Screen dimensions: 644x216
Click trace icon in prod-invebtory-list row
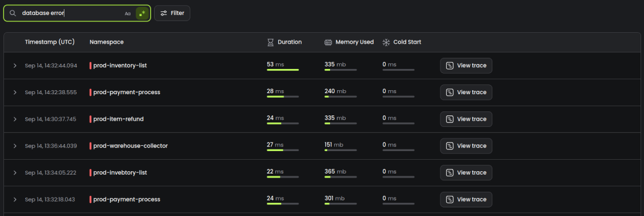pos(450,172)
